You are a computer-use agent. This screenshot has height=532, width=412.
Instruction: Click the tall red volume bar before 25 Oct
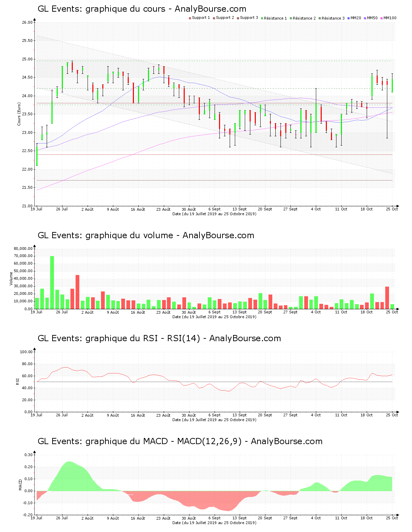point(387,298)
